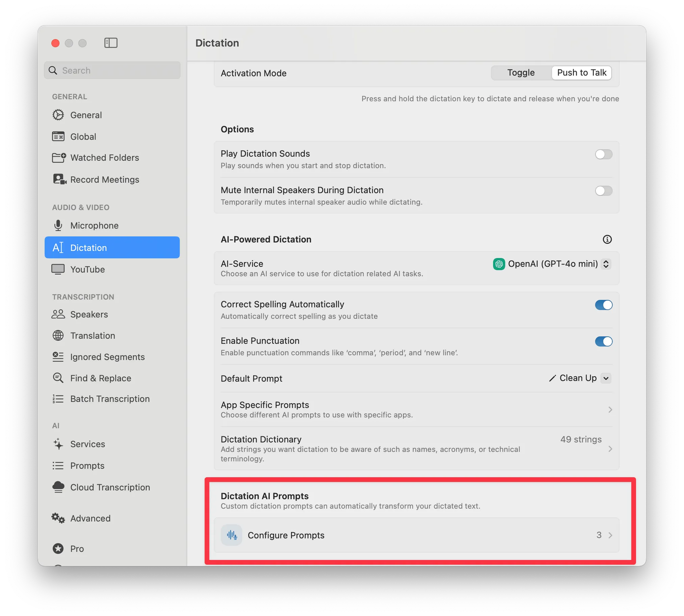Click the Search field in sidebar
This screenshot has width=684, height=616.
(116, 70)
